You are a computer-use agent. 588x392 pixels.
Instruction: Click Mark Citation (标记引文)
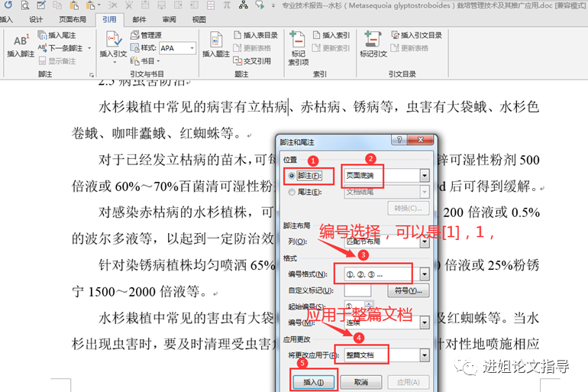click(373, 45)
